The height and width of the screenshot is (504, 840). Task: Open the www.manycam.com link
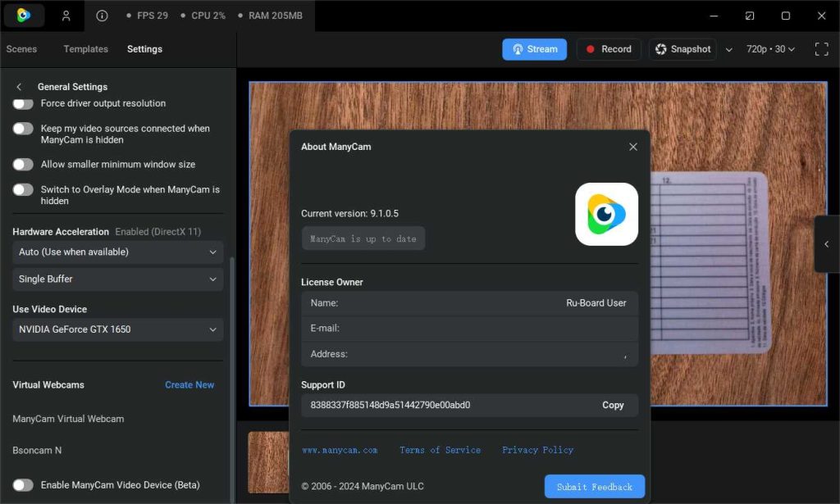click(340, 450)
